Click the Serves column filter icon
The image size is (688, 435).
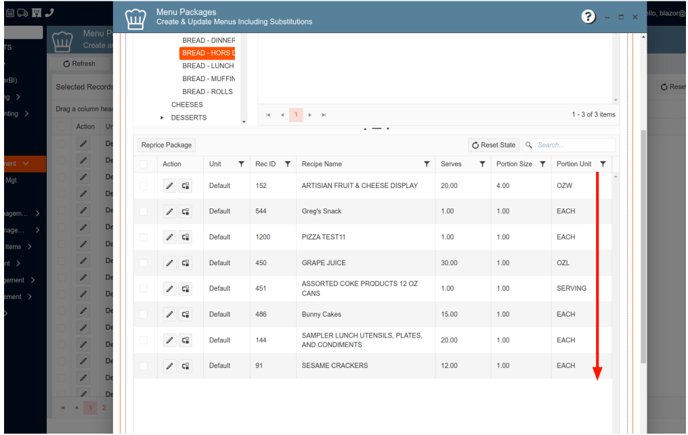482,164
